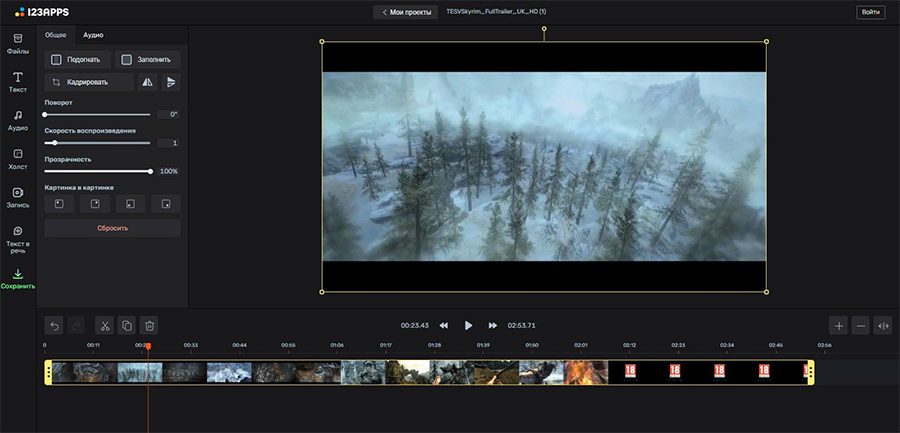Click the Прозрачность opacity slider
900x433 pixels.
click(98, 171)
